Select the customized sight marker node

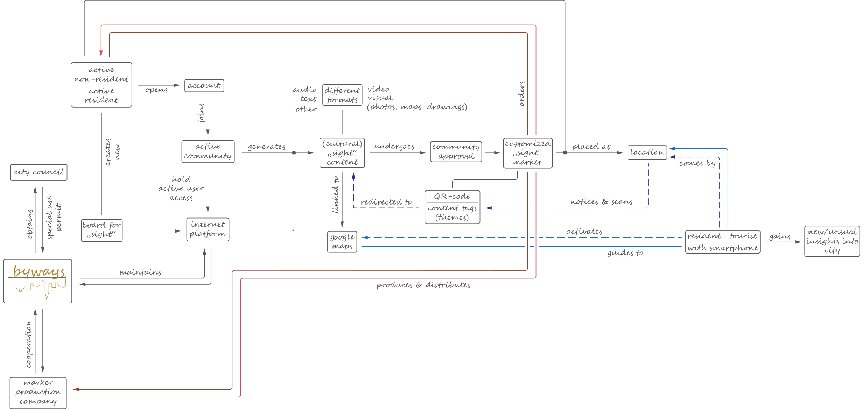(528, 153)
